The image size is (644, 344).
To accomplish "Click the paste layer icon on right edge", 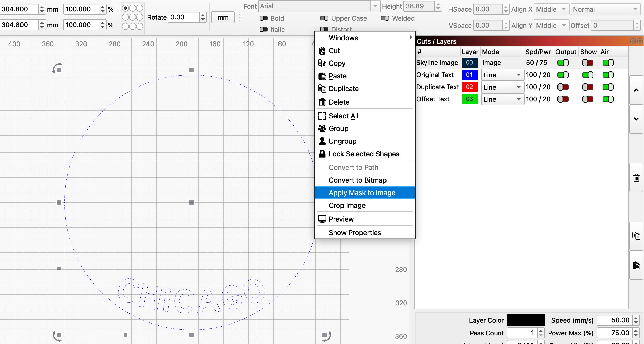I will tap(636, 265).
